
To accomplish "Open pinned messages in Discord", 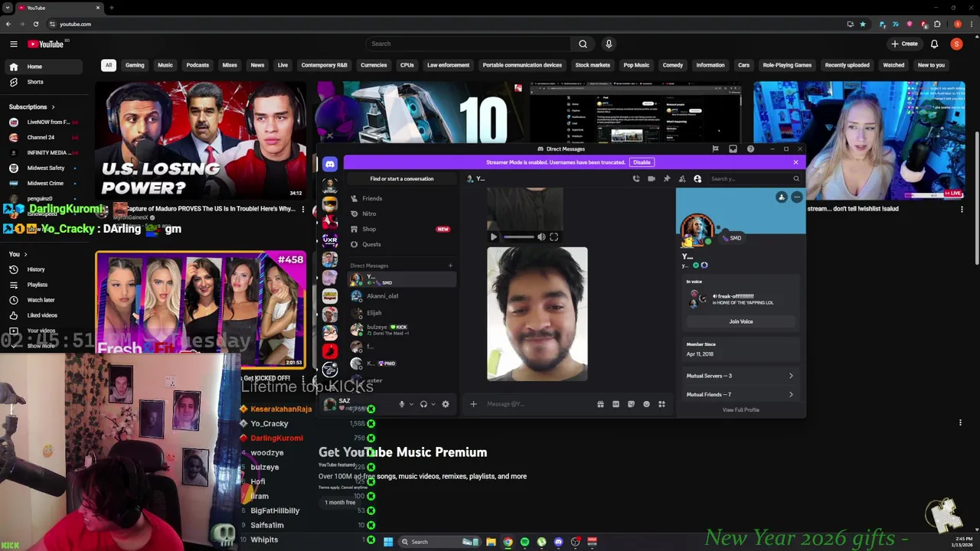I will 667,178.
